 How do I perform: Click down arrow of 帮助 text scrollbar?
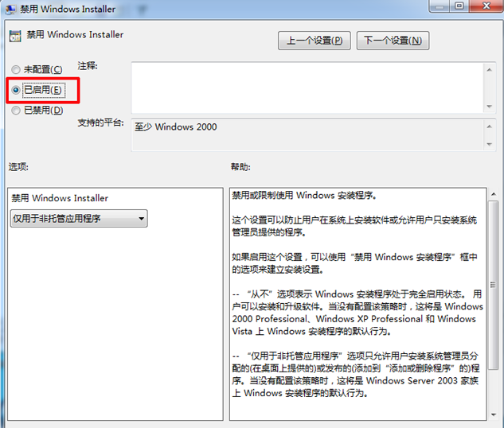coord(493,414)
